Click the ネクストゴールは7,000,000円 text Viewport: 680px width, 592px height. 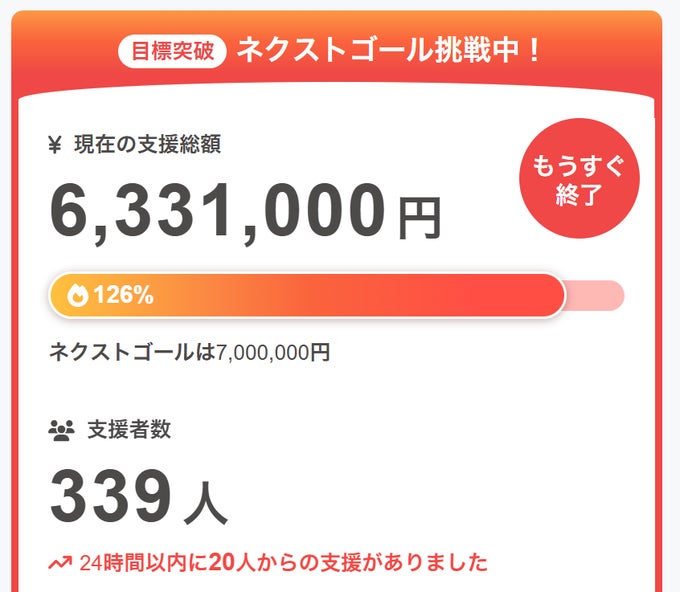click(190, 352)
